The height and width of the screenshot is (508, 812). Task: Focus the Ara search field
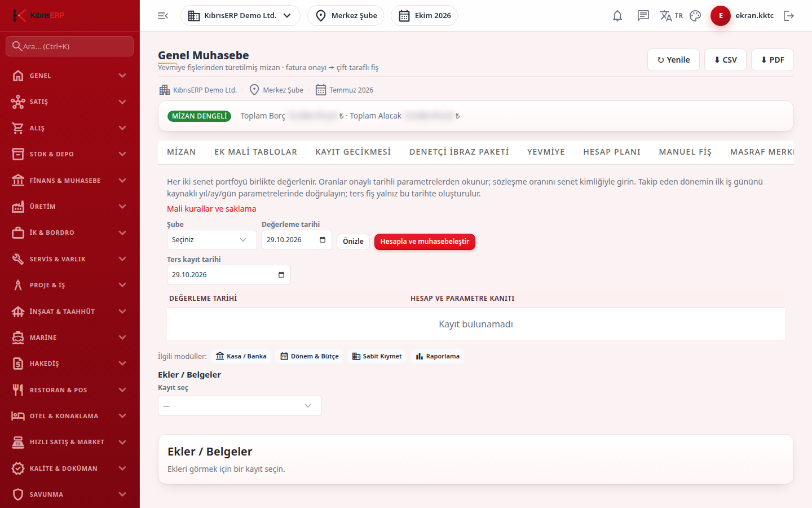pos(69,46)
